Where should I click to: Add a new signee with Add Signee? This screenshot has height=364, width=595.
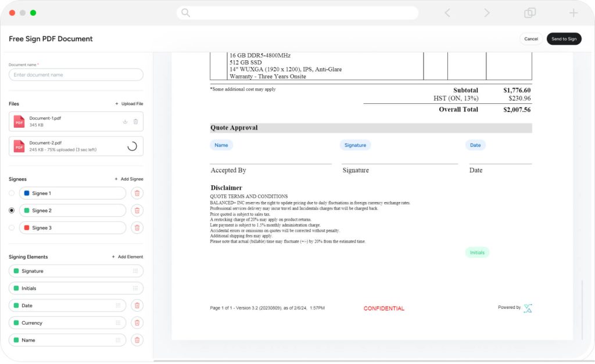tap(128, 179)
